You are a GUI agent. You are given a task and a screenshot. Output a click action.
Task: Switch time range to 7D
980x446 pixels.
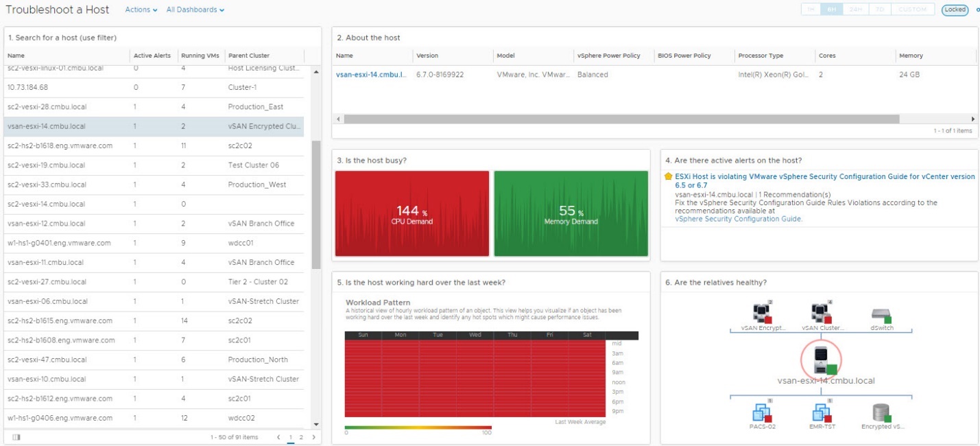pos(881,10)
